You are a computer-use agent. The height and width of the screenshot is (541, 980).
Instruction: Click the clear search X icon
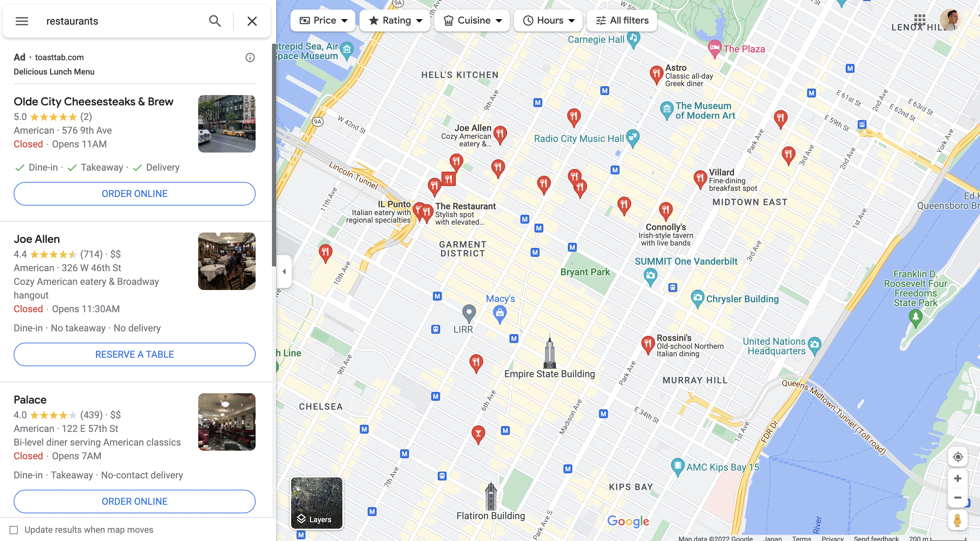[x=251, y=21]
